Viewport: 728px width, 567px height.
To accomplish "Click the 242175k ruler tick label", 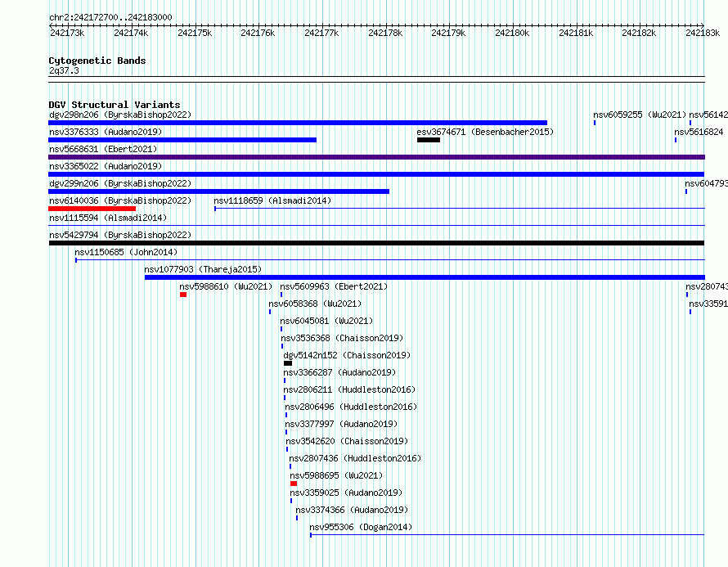I will [195, 33].
